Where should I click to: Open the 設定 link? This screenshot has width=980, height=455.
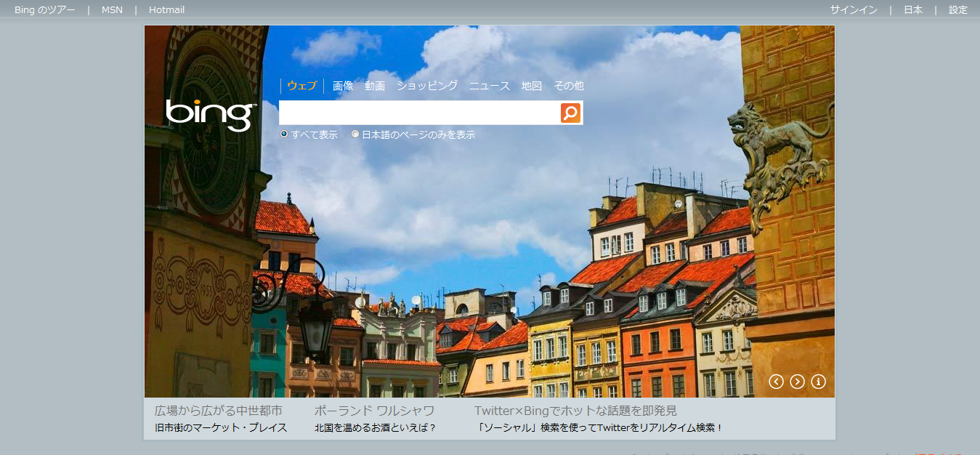[957, 10]
